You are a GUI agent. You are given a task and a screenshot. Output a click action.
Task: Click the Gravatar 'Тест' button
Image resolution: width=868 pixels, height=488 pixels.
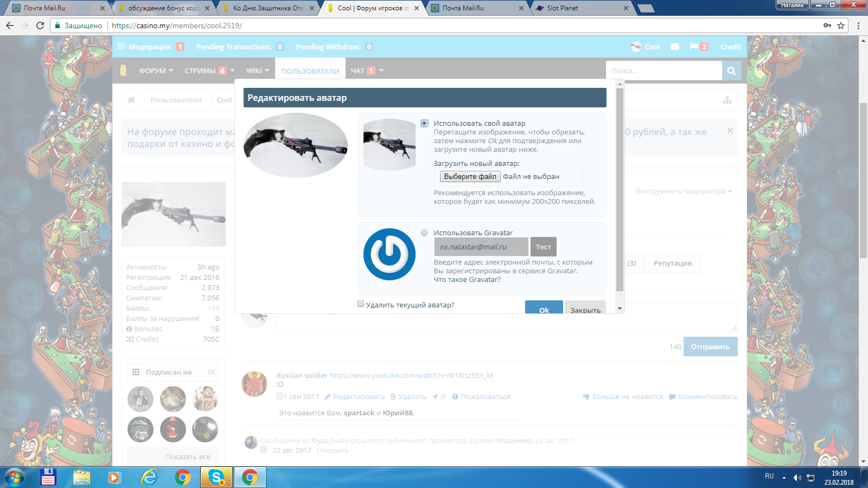543,247
